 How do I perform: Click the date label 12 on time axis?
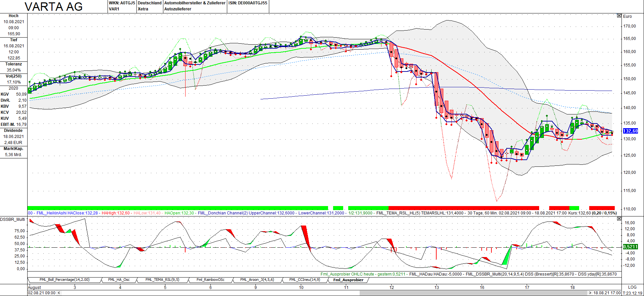tap(392, 287)
